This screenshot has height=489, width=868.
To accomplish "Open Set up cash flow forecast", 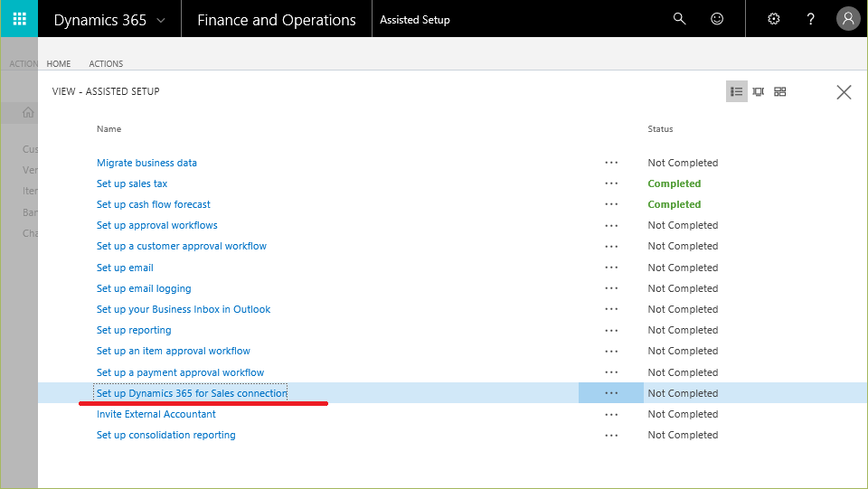I will click(x=154, y=204).
